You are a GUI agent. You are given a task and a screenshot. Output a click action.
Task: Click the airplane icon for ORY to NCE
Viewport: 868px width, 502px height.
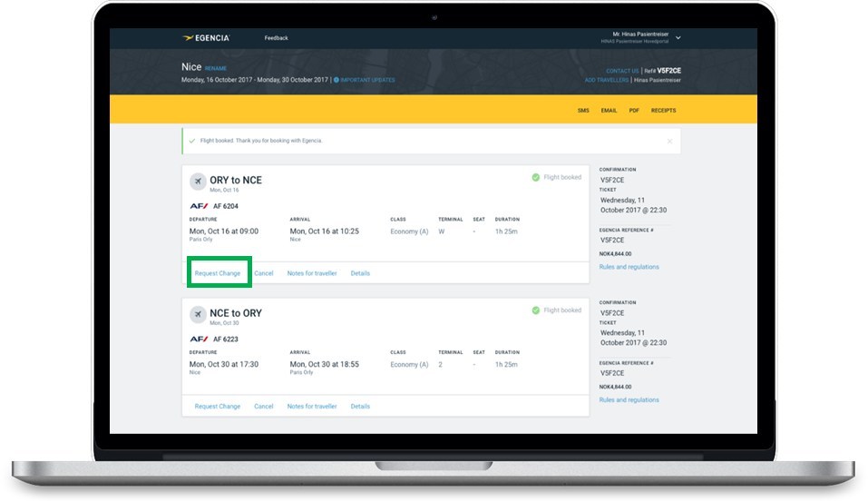click(x=197, y=182)
